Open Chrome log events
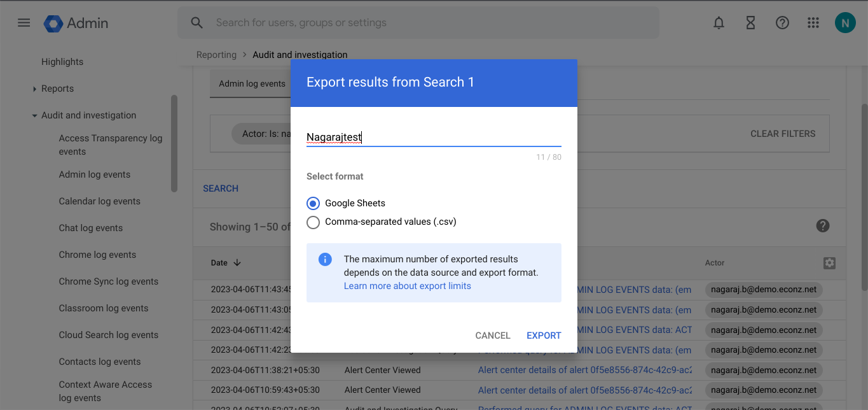Viewport: 868px width, 410px height. tap(97, 255)
